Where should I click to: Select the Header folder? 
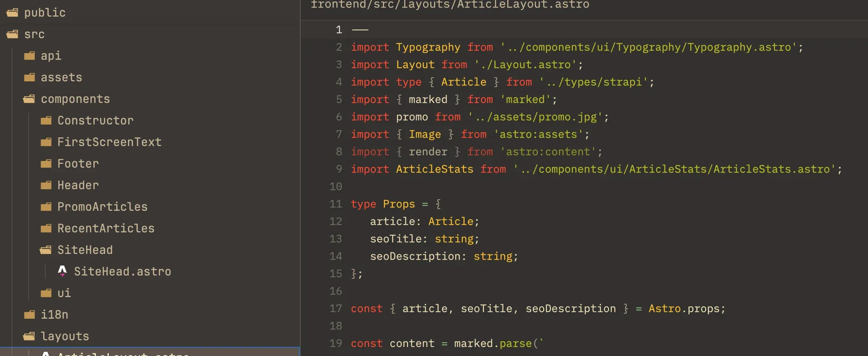(x=78, y=185)
